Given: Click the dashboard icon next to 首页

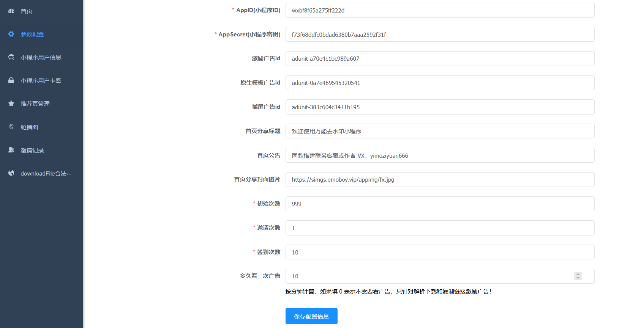Looking at the screenshot, I should click(11, 11).
